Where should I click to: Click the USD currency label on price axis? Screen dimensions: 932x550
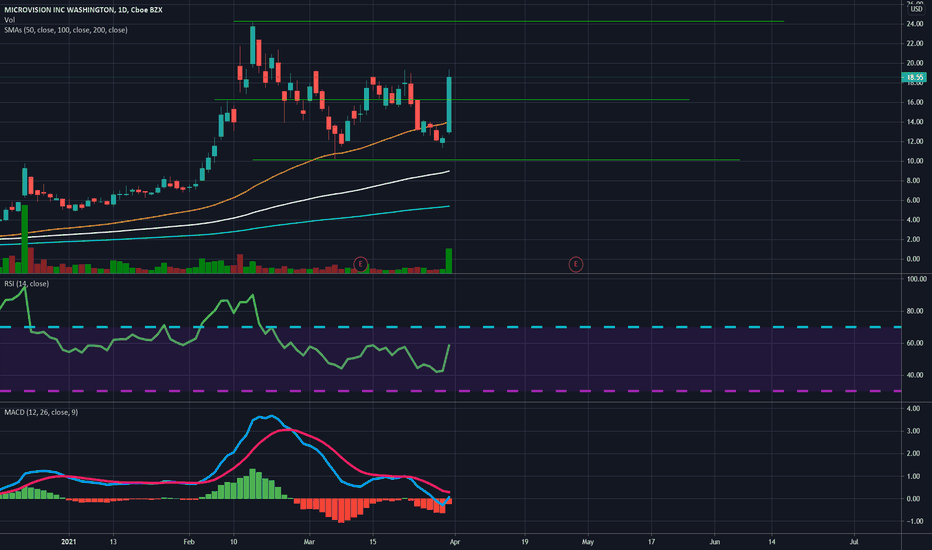tap(917, 9)
